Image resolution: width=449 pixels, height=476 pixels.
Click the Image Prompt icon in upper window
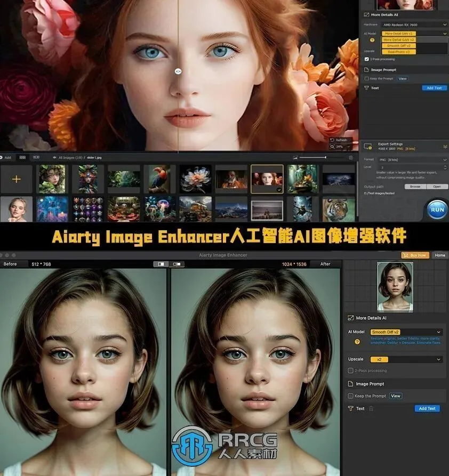point(366,70)
